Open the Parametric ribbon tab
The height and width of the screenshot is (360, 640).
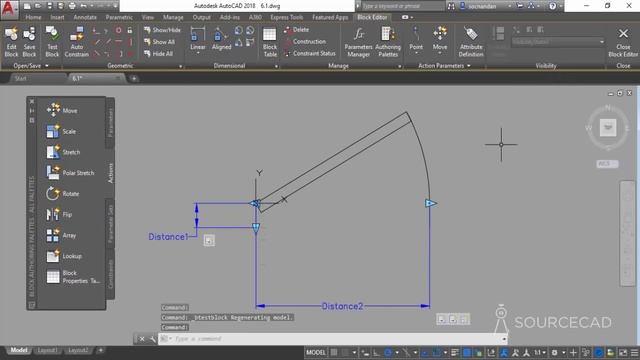point(119,17)
